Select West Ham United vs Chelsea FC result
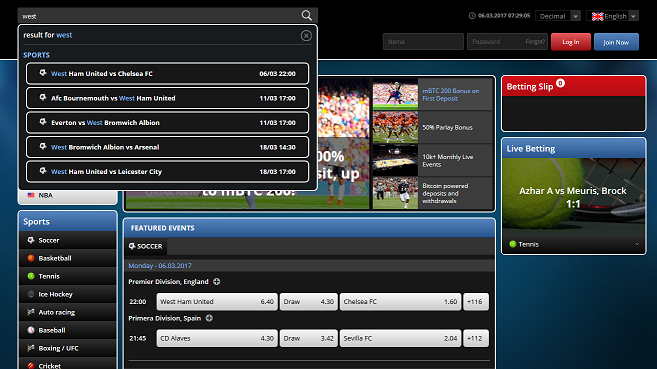Image resolution: width=657 pixels, height=369 pixels. tap(168, 73)
